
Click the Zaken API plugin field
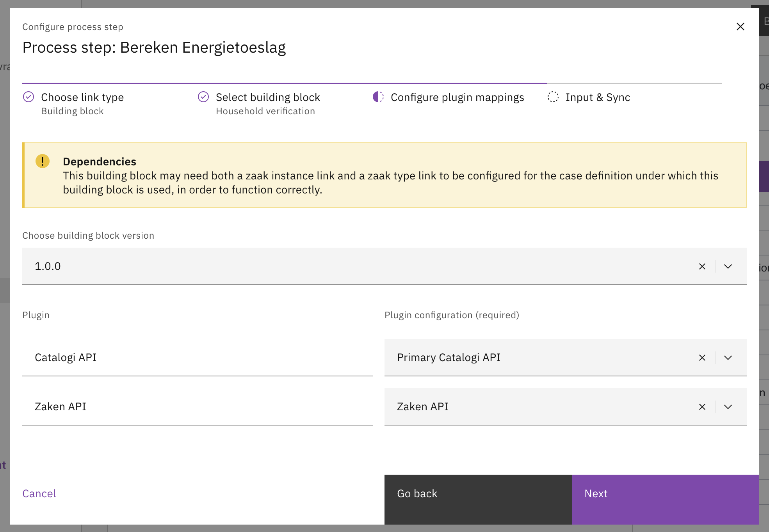(x=197, y=407)
